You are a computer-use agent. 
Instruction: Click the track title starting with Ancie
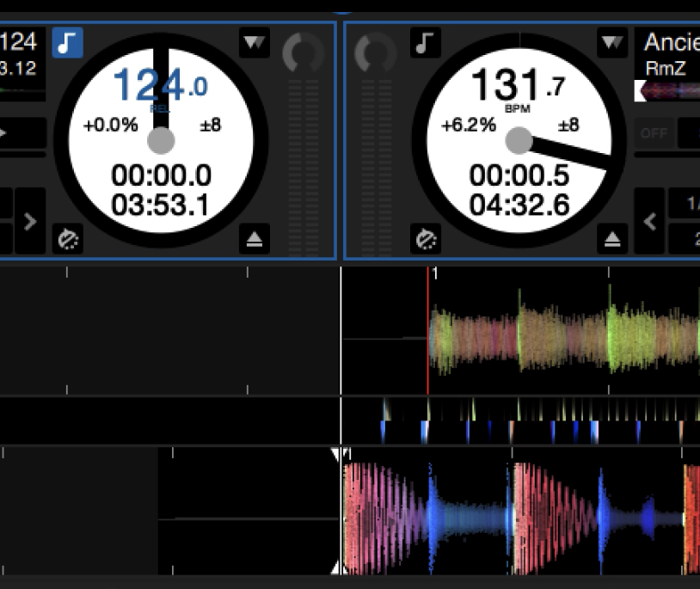(672, 43)
